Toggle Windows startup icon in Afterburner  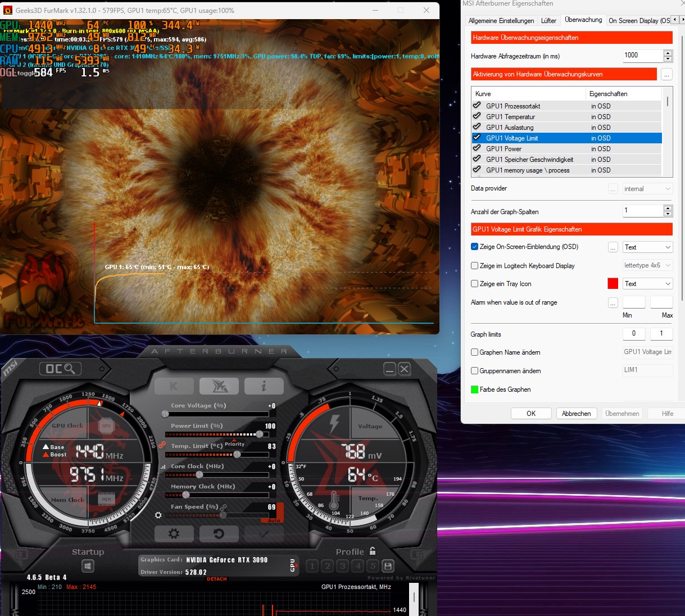[88, 566]
